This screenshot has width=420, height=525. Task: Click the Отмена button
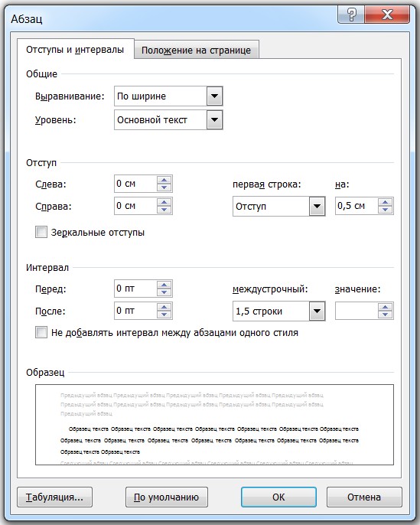[x=364, y=497]
